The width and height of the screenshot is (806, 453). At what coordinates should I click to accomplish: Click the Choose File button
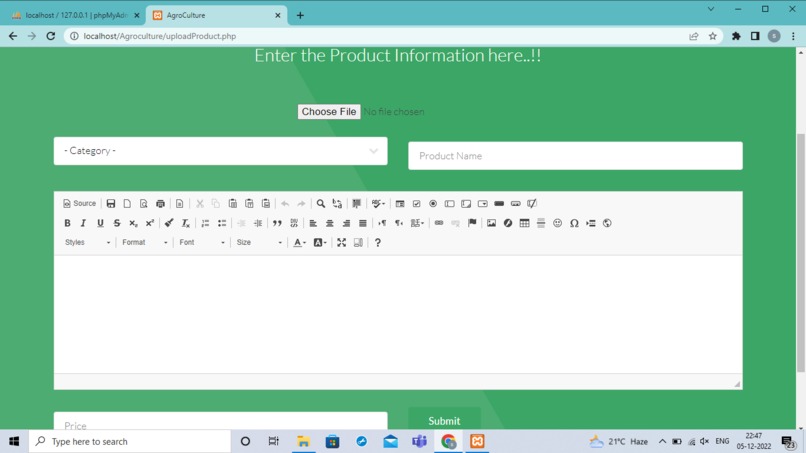(x=329, y=112)
